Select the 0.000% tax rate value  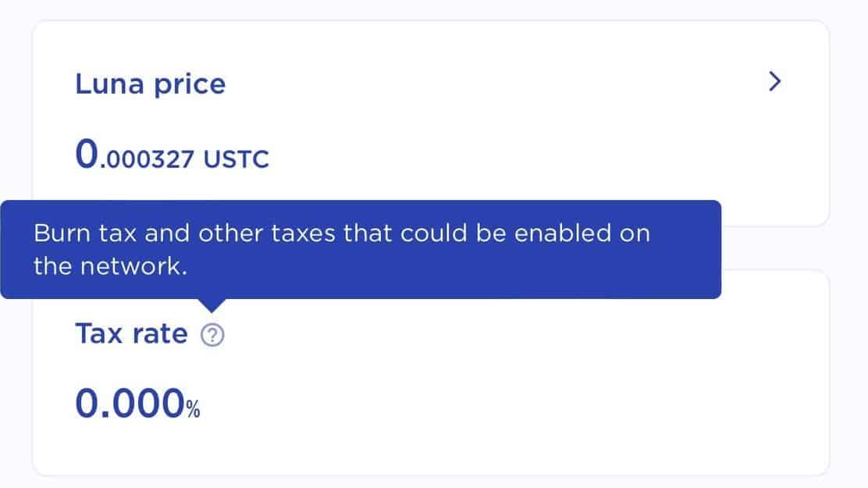coord(137,403)
